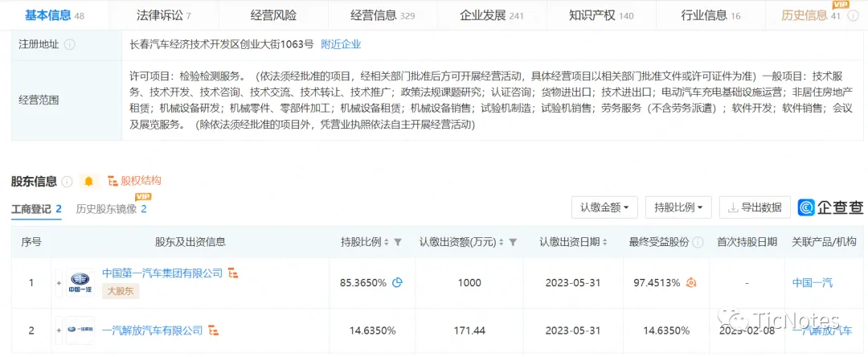Select the 1000 subscribed capital cell
Viewport: 868px width, 357px height.
469,283
